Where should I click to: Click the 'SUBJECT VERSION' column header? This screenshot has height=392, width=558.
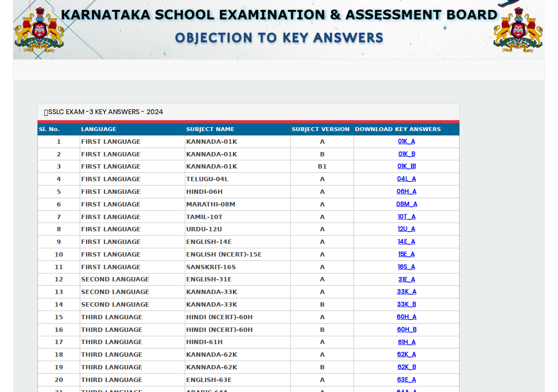322,129
